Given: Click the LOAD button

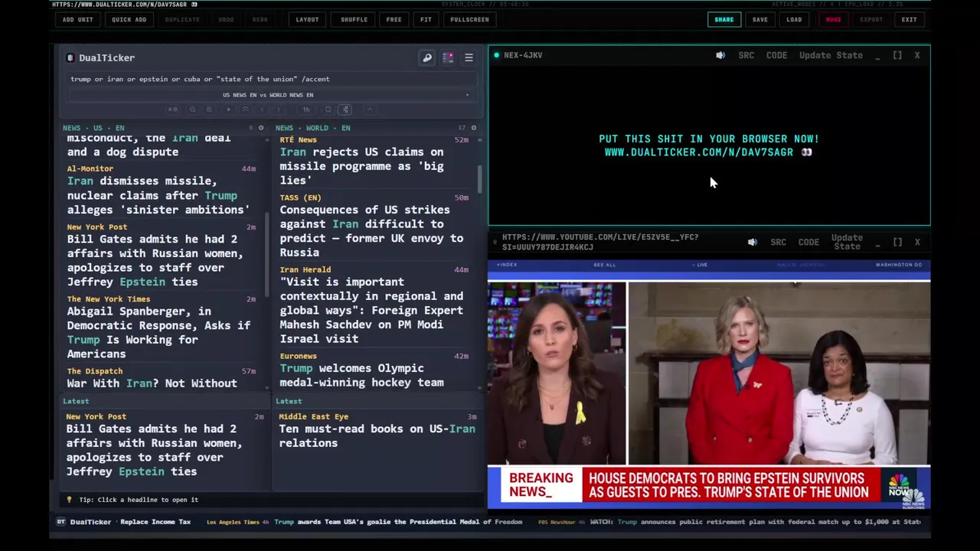Looking at the screenshot, I should pyautogui.click(x=794, y=19).
